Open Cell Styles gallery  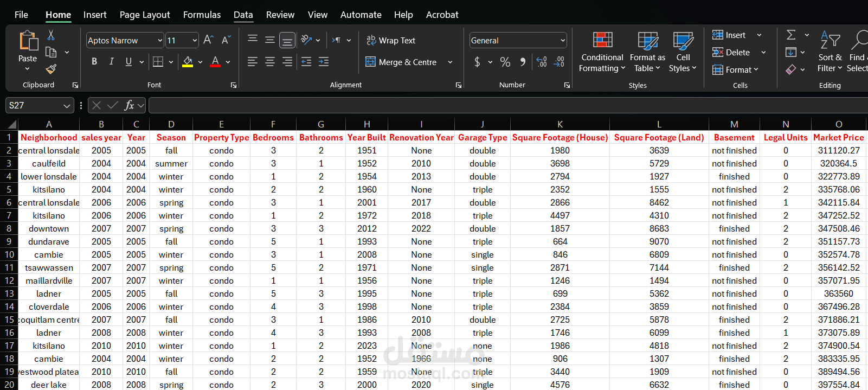coord(683,52)
